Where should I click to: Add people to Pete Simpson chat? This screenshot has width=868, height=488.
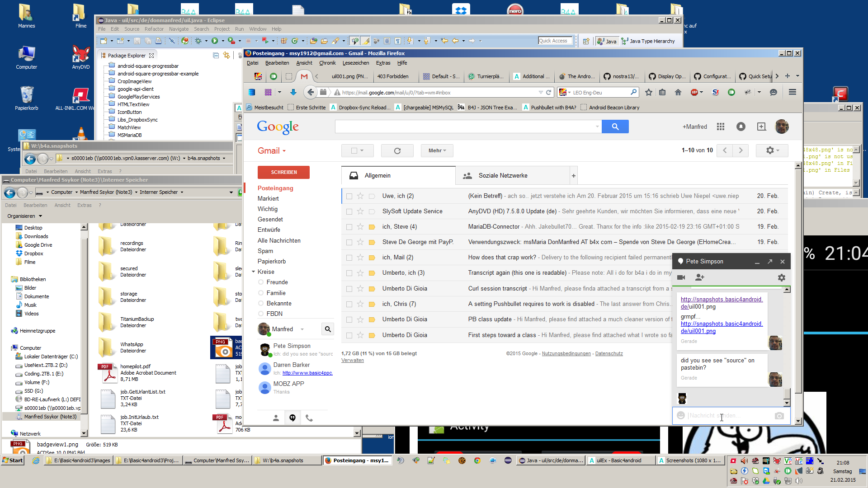(x=699, y=277)
